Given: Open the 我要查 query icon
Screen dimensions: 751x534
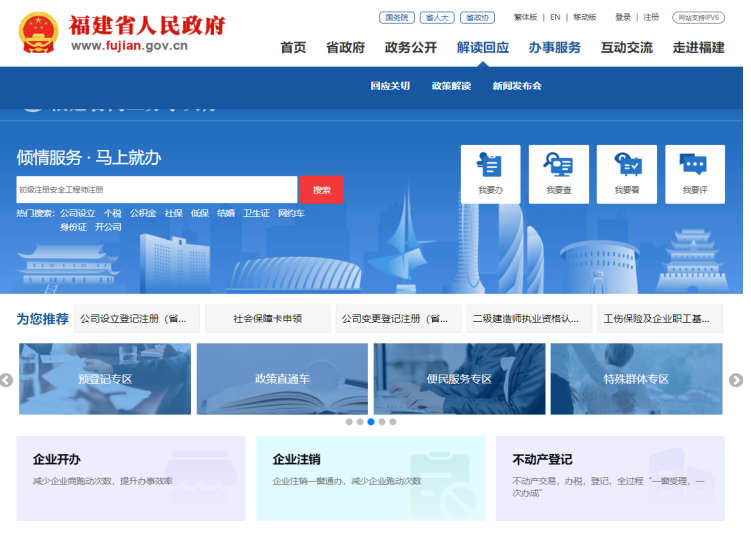Looking at the screenshot, I should tap(559, 174).
